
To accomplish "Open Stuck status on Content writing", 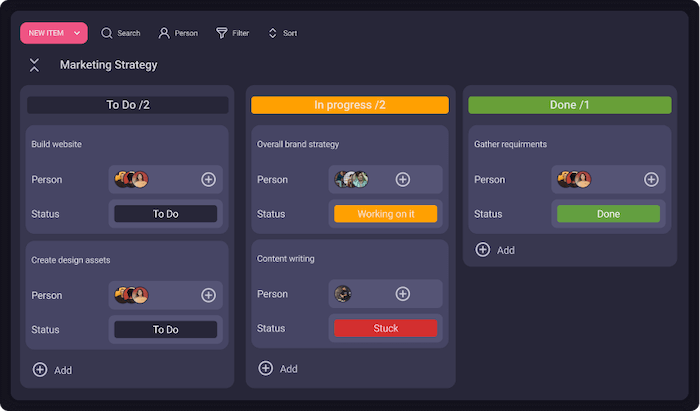I will pyautogui.click(x=385, y=328).
